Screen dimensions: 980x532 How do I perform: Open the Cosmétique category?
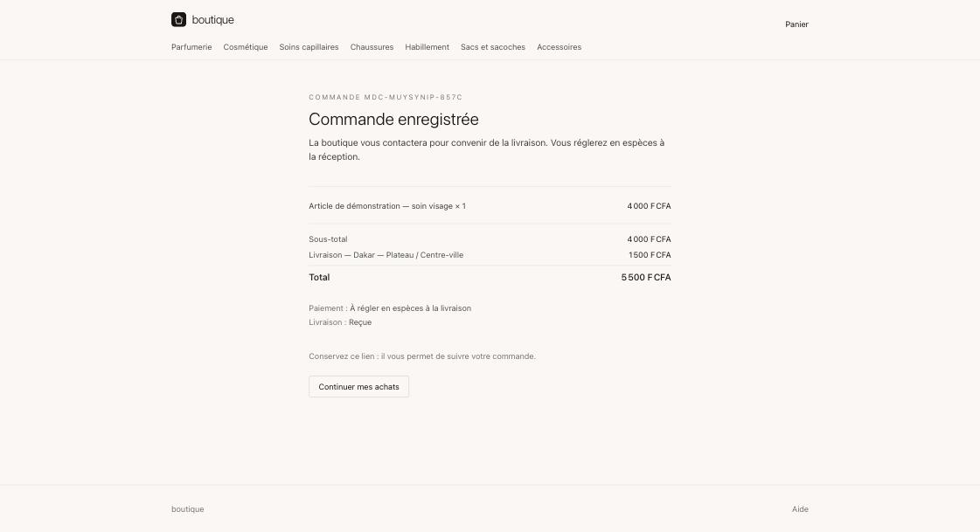[245, 47]
